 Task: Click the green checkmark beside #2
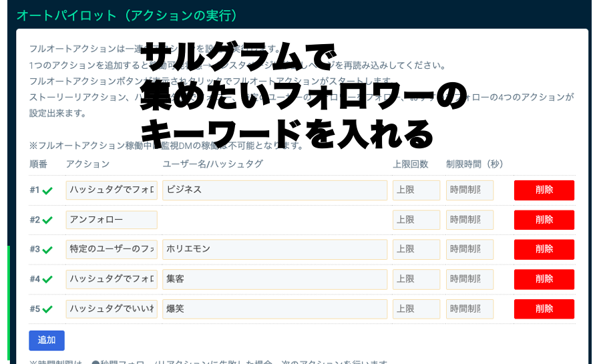pyautogui.click(x=47, y=220)
